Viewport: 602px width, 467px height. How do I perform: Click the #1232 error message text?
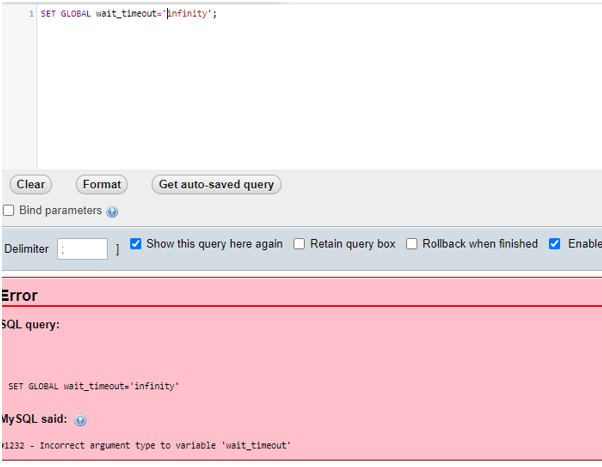pos(146,445)
